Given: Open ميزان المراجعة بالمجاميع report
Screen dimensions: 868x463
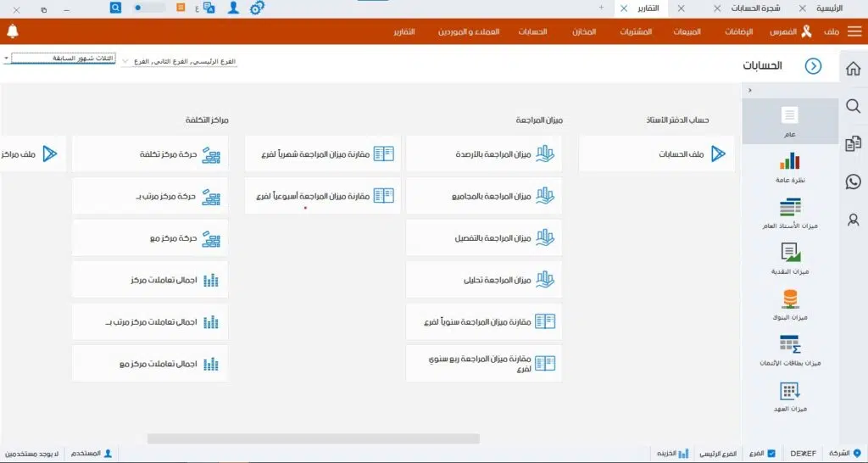Looking at the screenshot, I should click(x=484, y=196).
